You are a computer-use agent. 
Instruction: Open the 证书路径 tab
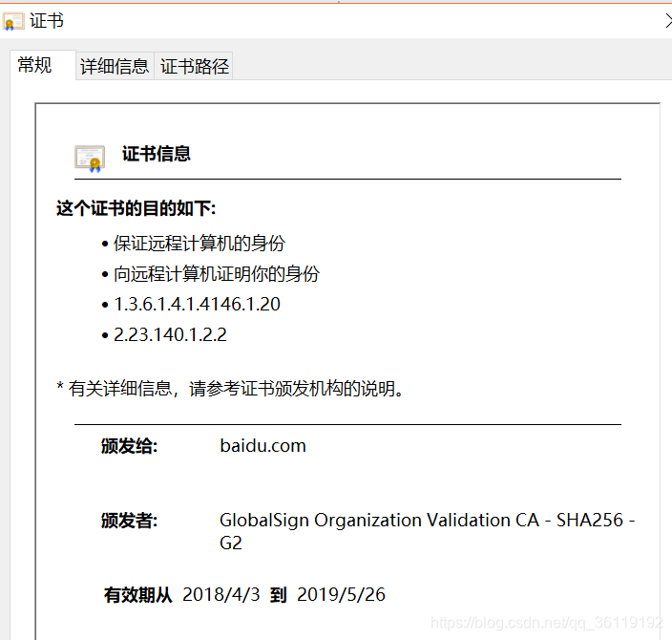click(x=195, y=67)
